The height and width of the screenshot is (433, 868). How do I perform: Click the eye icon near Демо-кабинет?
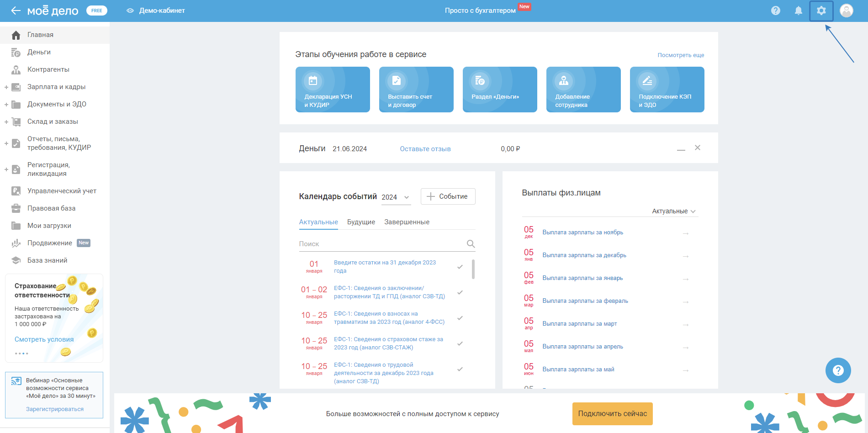pos(130,11)
